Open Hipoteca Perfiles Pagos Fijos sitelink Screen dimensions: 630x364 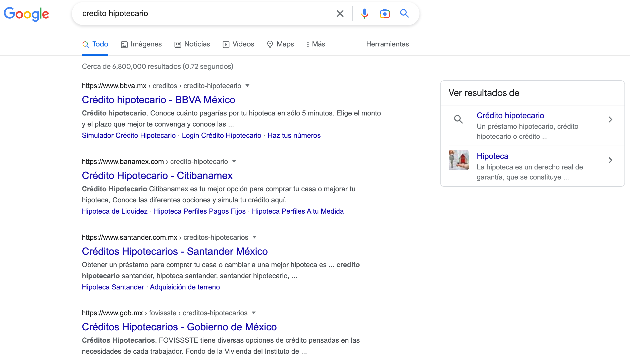click(x=200, y=211)
